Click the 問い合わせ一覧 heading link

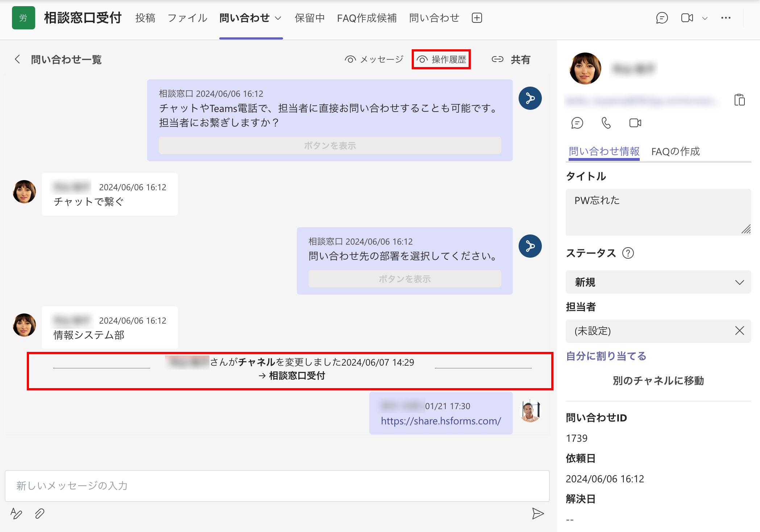click(66, 59)
